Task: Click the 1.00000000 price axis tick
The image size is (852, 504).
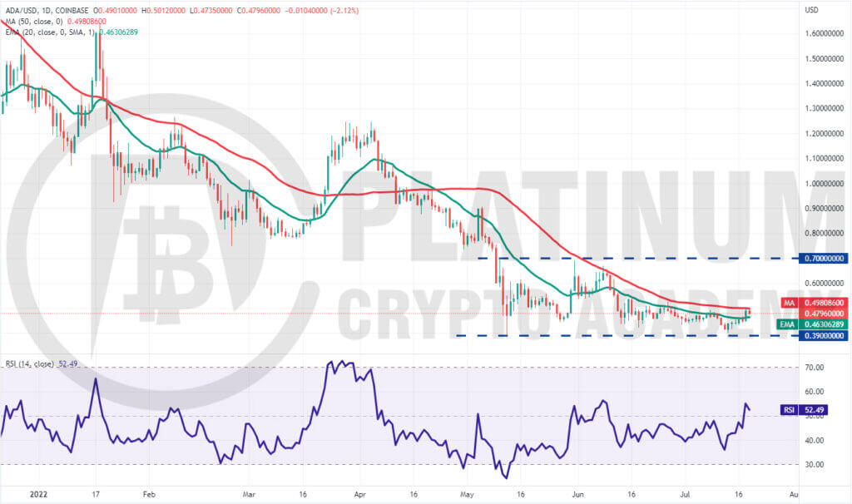Action: pos(825,184)
